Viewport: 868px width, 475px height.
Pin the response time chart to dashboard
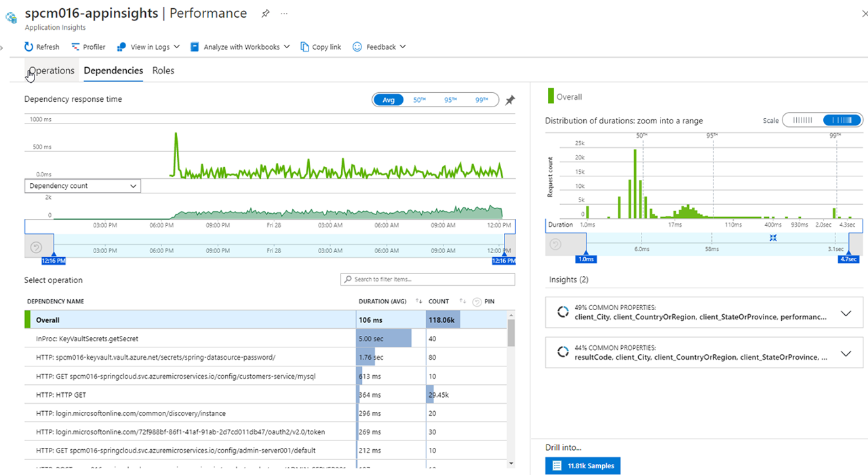pos(510,100)
